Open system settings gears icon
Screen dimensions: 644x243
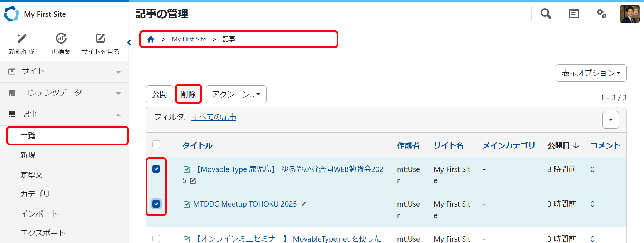coord(601,14)
